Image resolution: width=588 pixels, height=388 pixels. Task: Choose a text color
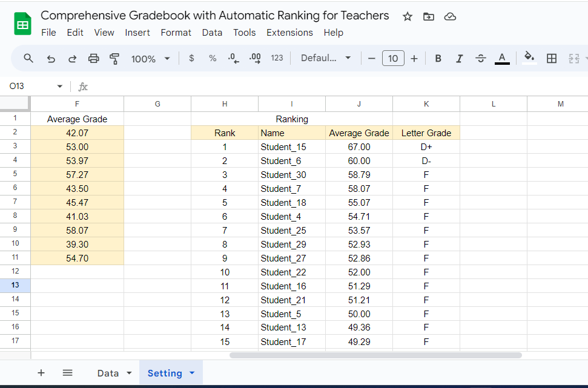click(x=502, y=58)
